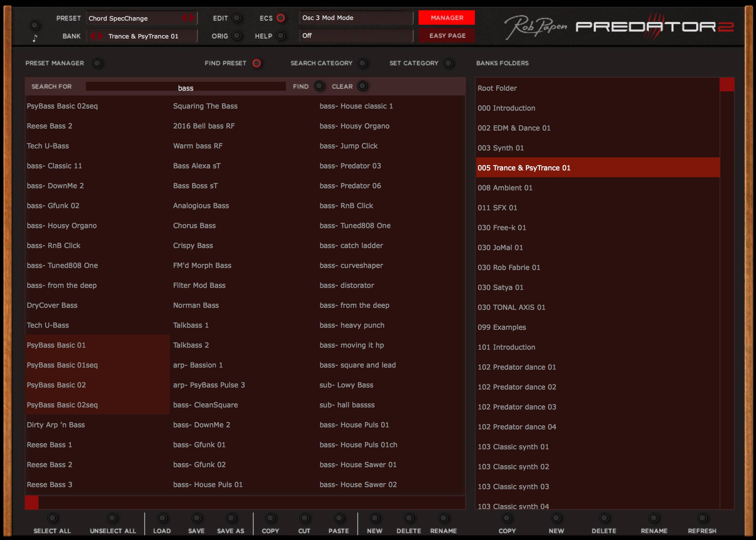Click the Banks Folders vertical scrollbar thumb
Image resolution: width=756 pixels, height=540 pixels.
(727, 85)
